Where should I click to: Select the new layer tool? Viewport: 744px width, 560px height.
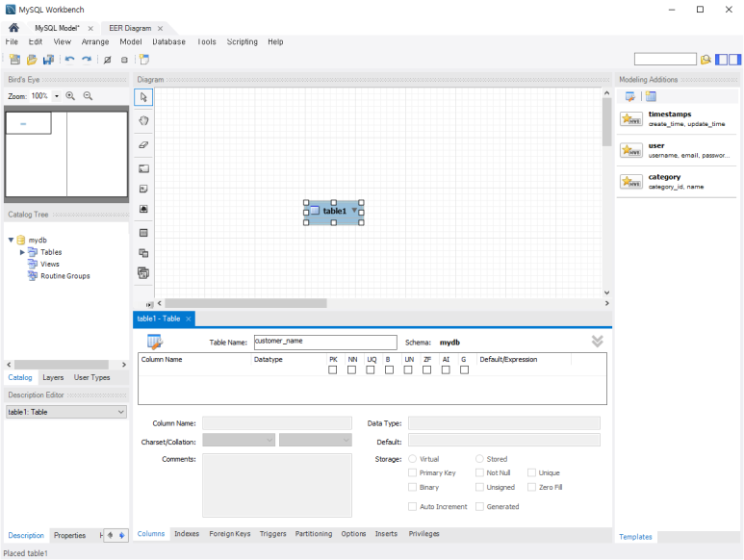(x=143, y=168)
